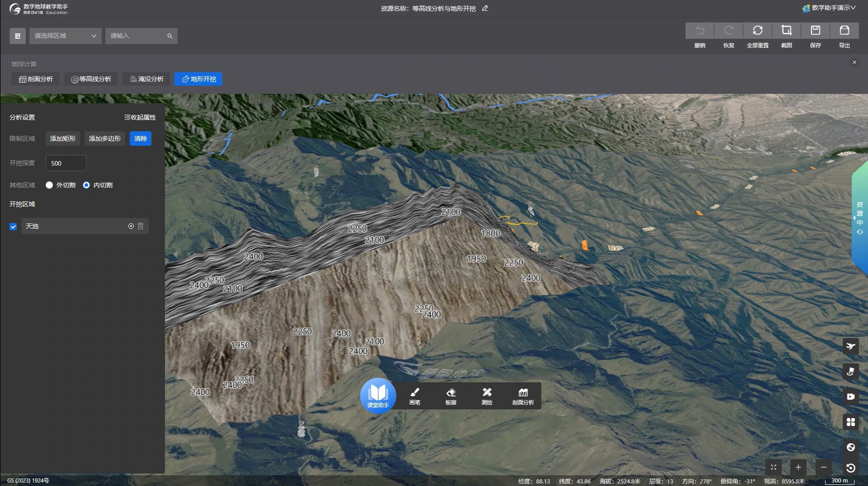Click the 300 m scale bar
Screen dimensions: 868x486
(x=839, y=481)
